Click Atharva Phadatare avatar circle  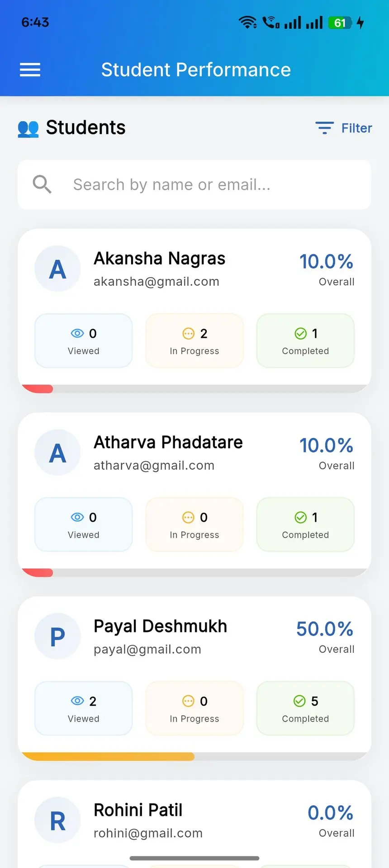[57, 453]
